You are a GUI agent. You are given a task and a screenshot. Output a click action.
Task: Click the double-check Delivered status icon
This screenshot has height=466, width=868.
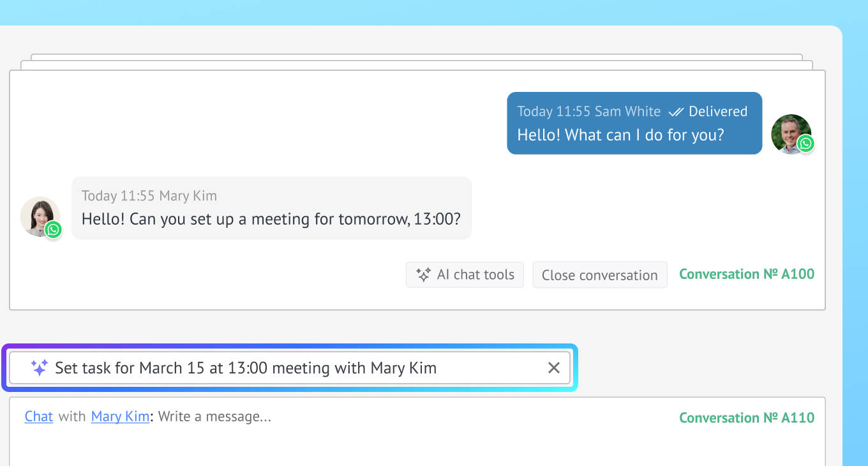point(676,112)
